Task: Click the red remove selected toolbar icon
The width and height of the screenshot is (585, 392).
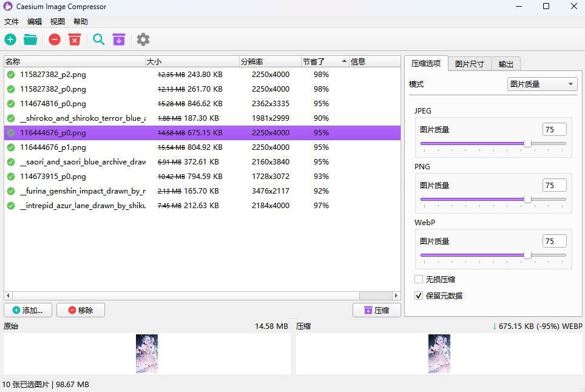Action: tap(55, 39)
